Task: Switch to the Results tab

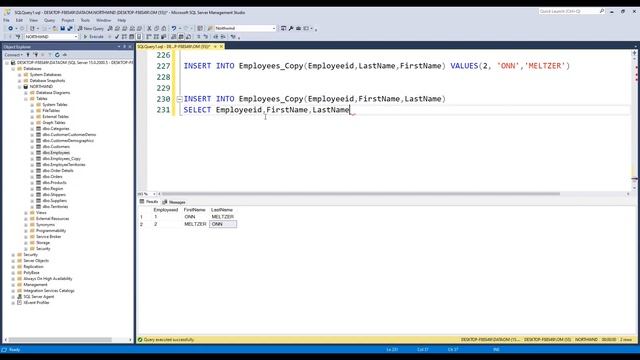Action: coord(149,202)
